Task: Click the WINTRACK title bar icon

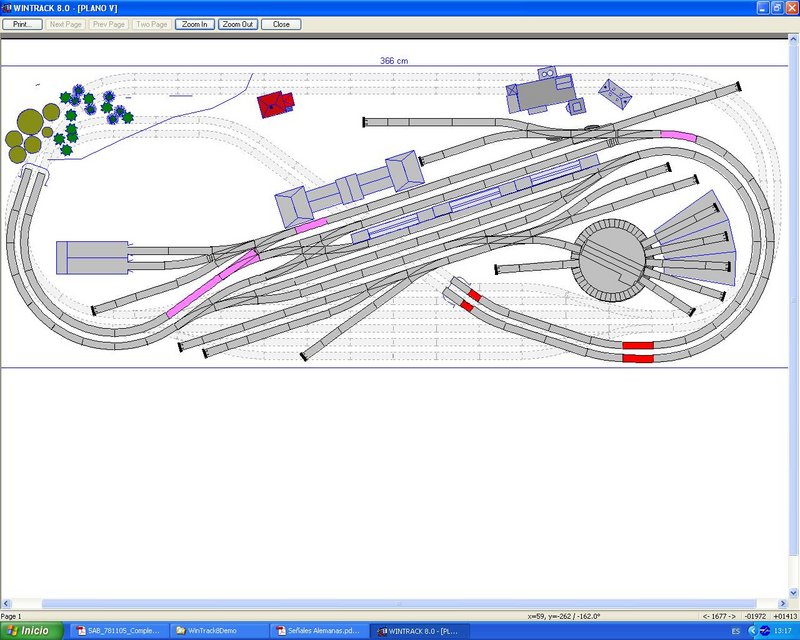Action: pos(6,8)
